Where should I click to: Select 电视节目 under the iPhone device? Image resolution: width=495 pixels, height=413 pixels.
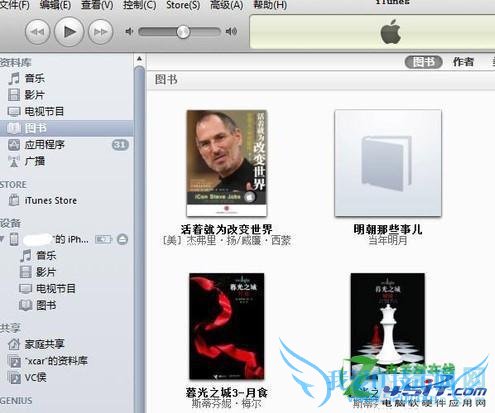click(67, 288)
